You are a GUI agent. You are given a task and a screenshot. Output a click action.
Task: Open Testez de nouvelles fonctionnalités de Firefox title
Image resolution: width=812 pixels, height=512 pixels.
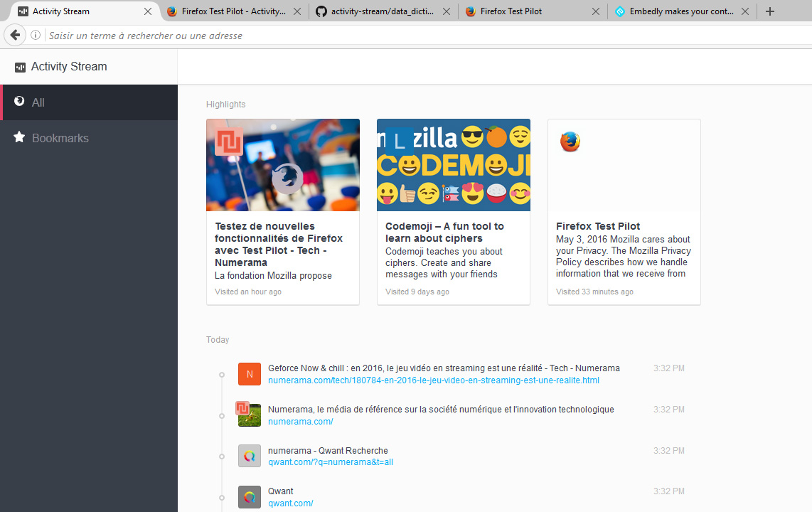[x=279, y=245]
